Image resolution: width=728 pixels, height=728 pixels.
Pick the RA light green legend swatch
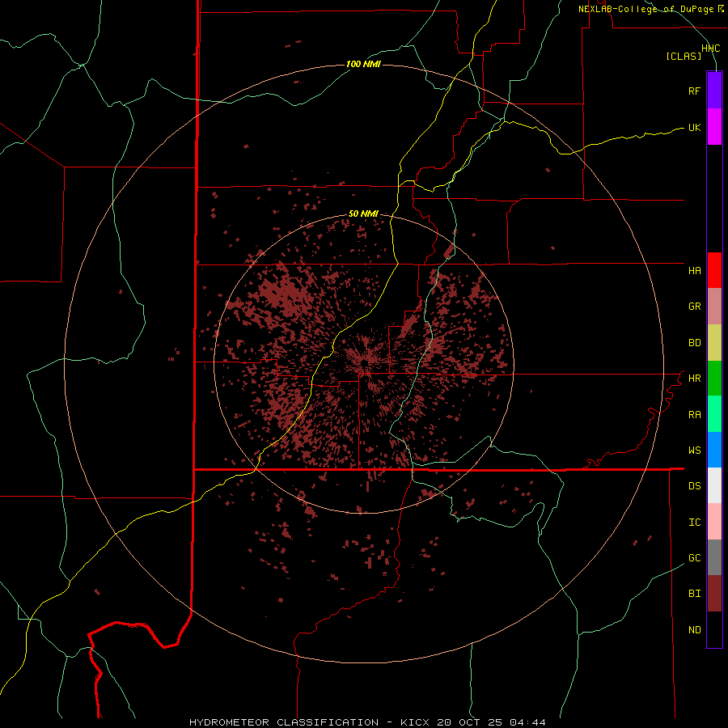click(714, 414)
